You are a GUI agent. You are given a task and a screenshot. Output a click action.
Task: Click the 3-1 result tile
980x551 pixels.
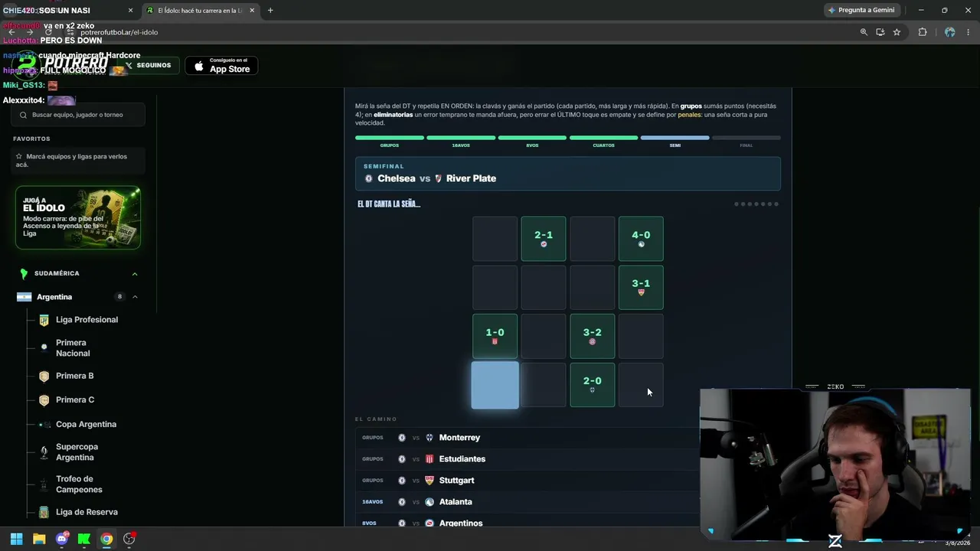tap(641, 288)
